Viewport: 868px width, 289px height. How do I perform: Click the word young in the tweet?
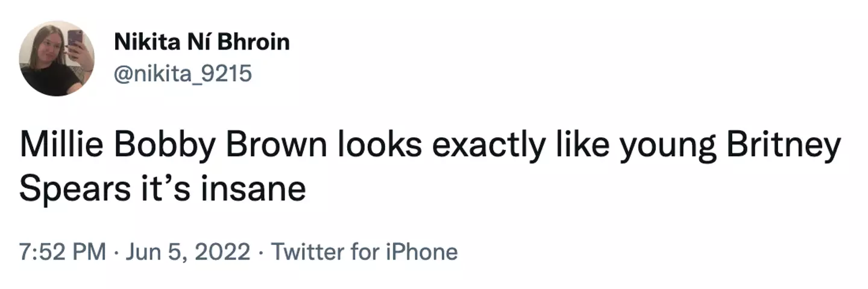click(x=655, y=148)
